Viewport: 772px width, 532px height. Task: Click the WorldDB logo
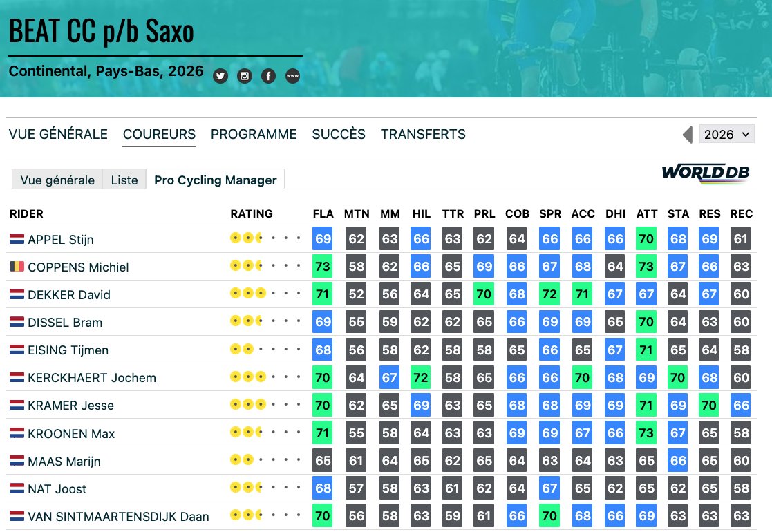click(x=706, y=173)
